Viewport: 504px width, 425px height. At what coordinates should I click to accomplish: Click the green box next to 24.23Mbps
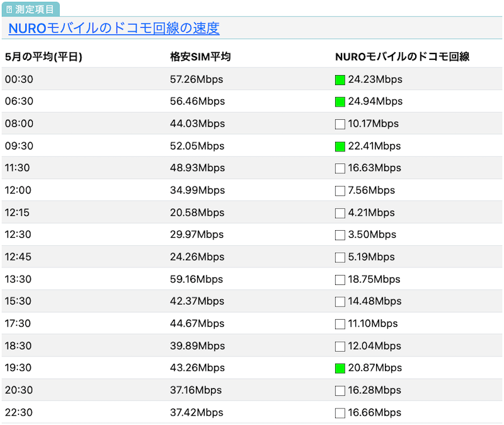[340, 80]
